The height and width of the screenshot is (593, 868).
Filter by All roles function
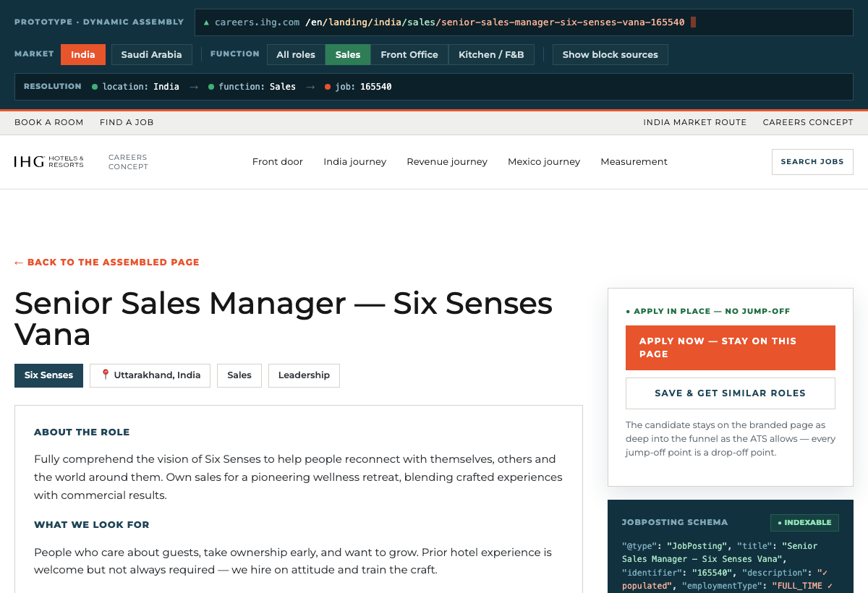coord(296,55)
